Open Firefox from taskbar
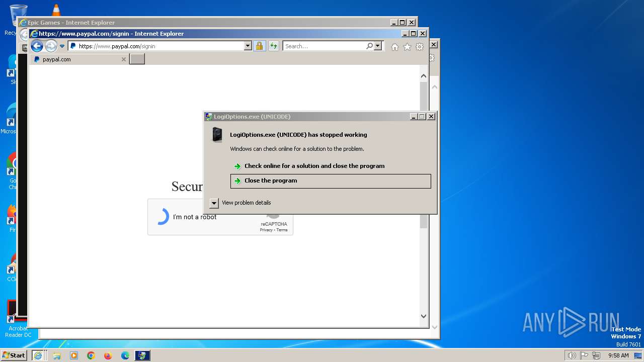The image size is (644, 362). [108, 355]
